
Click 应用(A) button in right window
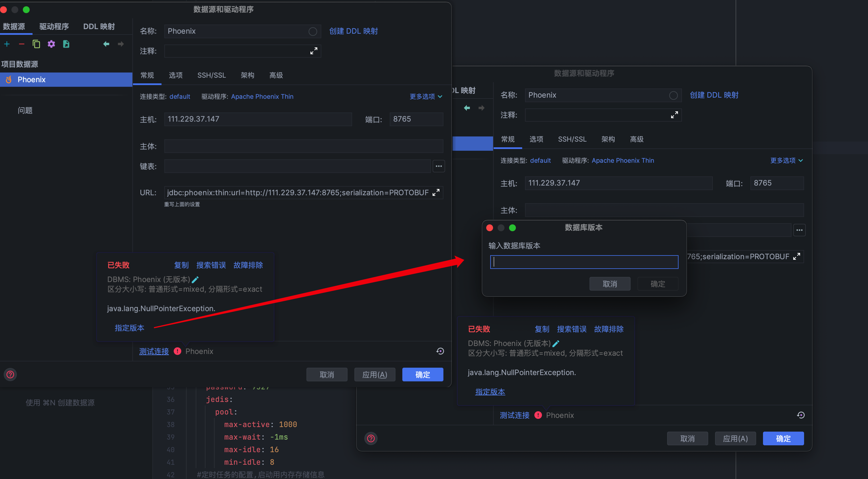(x=735, y=438)
